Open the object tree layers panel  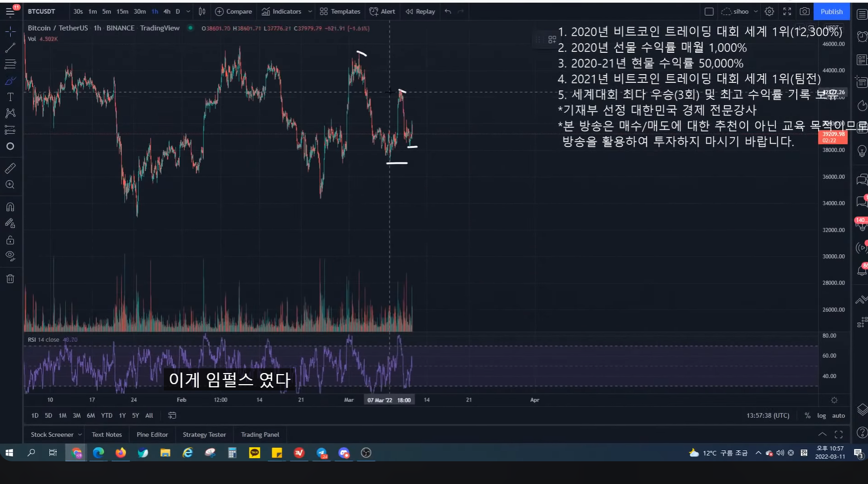862,409
